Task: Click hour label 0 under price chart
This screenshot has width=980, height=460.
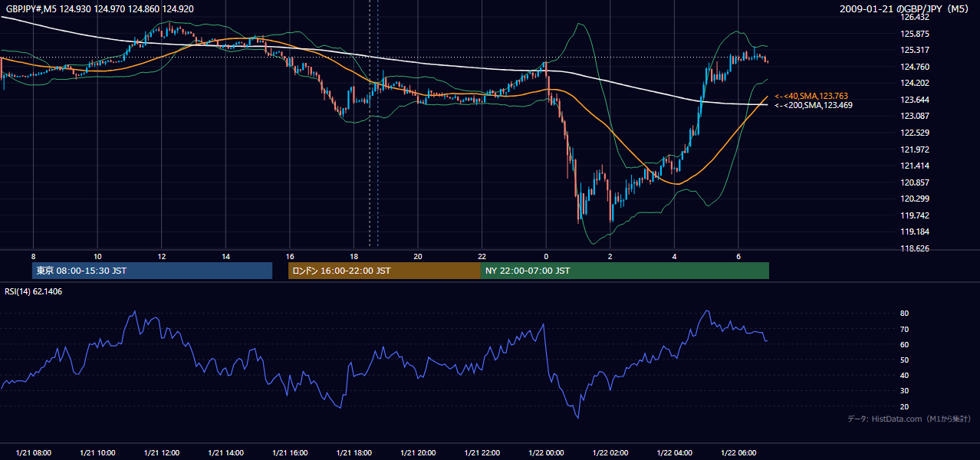Action: click(x=546, y=256)
